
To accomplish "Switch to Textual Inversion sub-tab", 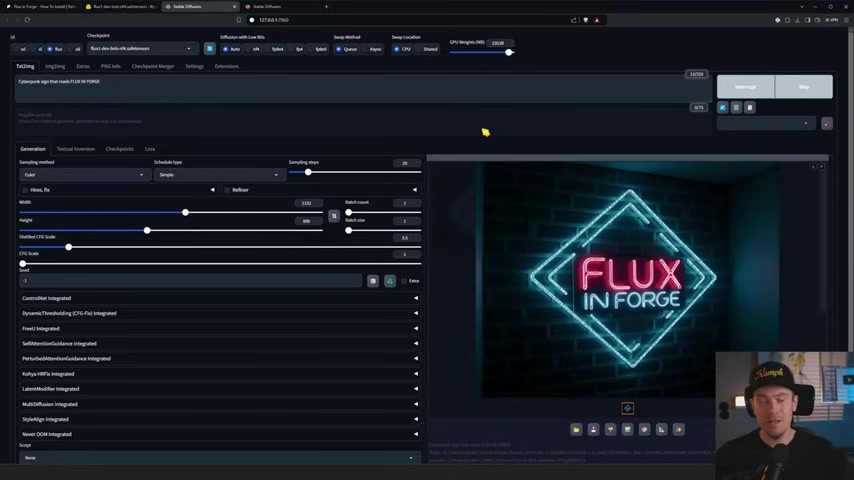I will coord(76,149).
